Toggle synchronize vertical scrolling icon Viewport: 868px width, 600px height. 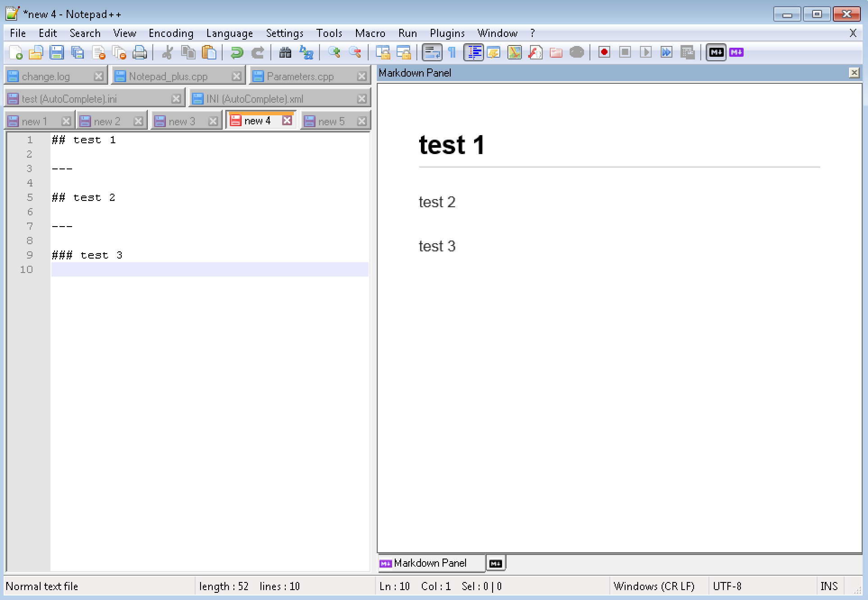tap(383, 53)
